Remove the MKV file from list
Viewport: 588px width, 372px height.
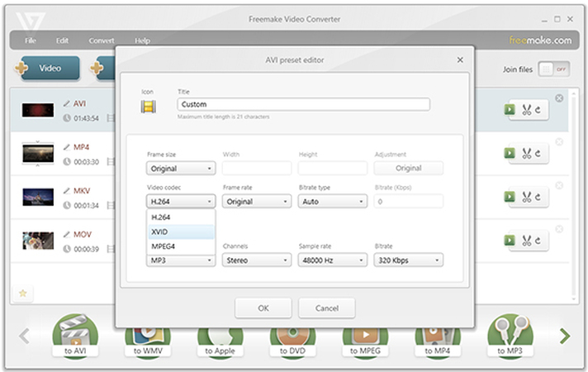[559, 185]
